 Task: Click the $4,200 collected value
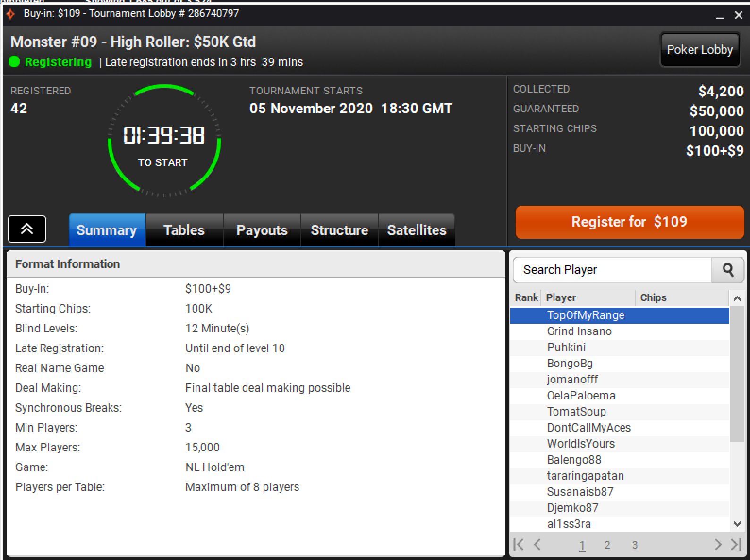point(721,91)
